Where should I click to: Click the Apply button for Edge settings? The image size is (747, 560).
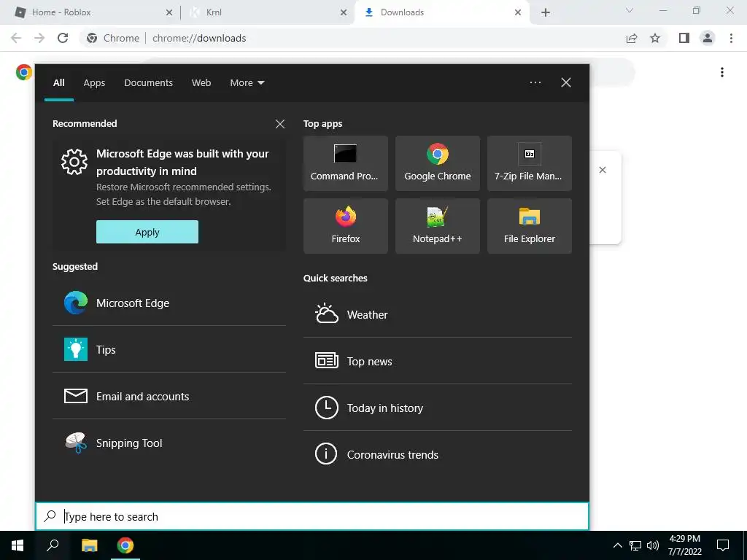pos(147,232)
